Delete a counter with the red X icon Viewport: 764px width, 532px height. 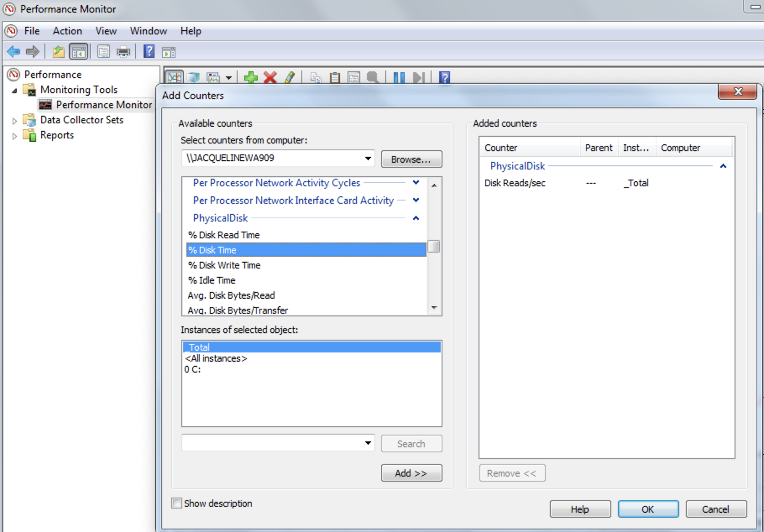(x=270, y=77)
